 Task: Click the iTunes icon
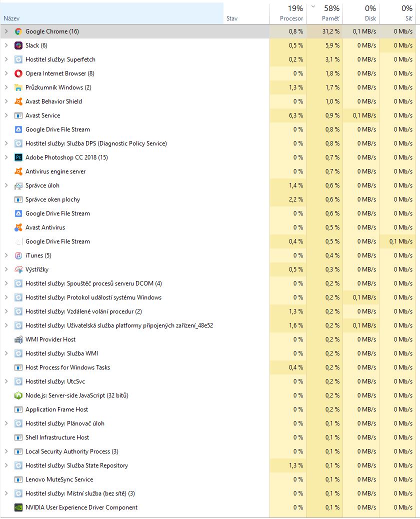click(18, 255)
